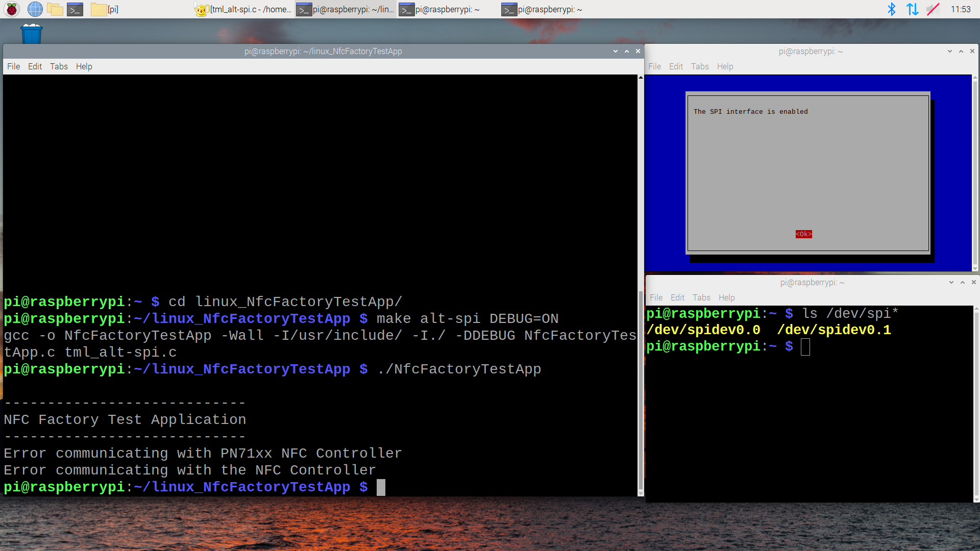Open the Wastebasket desktop icon

[31, 34]
